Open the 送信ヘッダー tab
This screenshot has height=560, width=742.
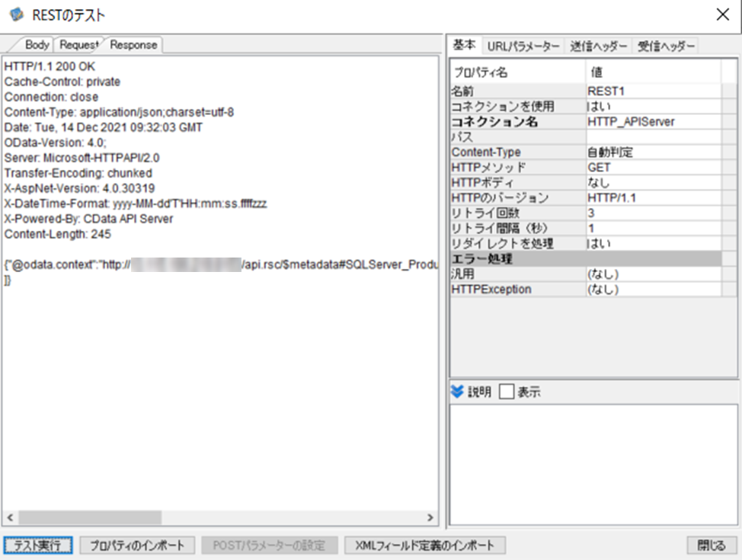(x=598, y=46)
